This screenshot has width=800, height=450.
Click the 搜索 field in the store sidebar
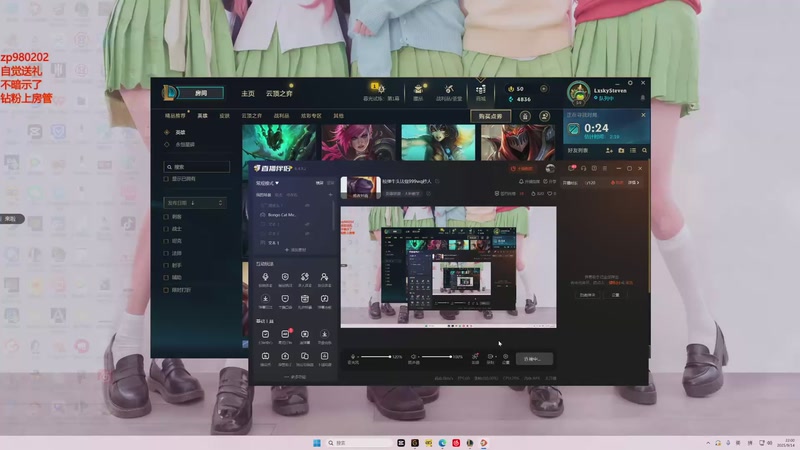pos(196,167)
